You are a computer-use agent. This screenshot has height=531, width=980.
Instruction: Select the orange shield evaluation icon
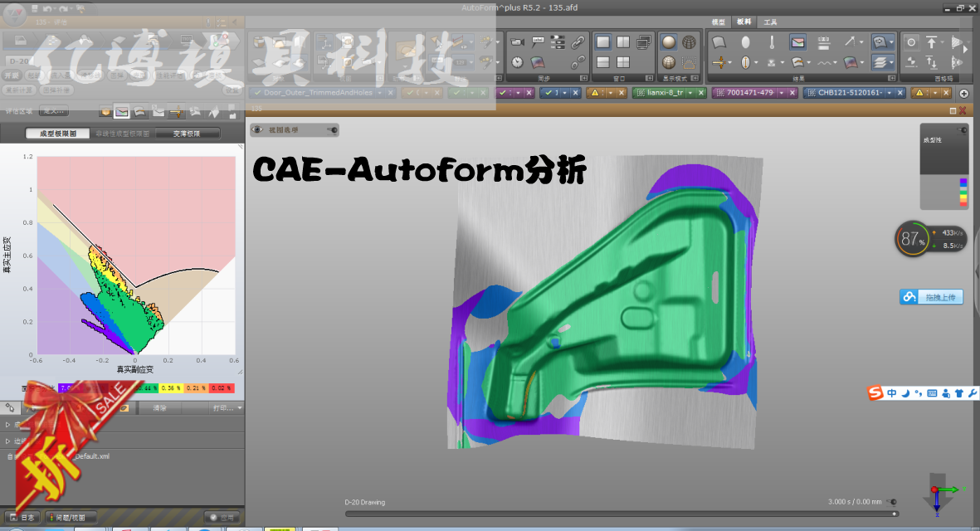[x=105, y=112]
